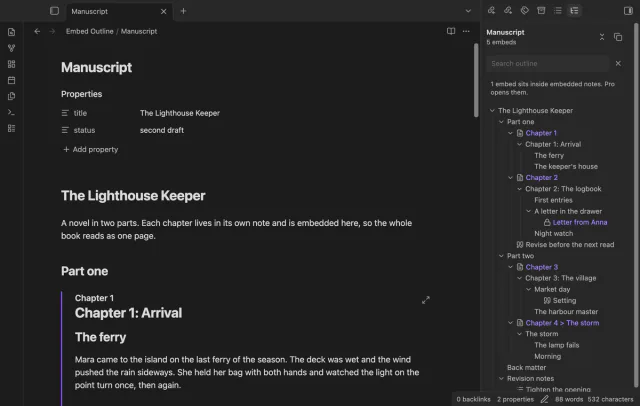Click callout icon beside Revise before the next read

520,245
